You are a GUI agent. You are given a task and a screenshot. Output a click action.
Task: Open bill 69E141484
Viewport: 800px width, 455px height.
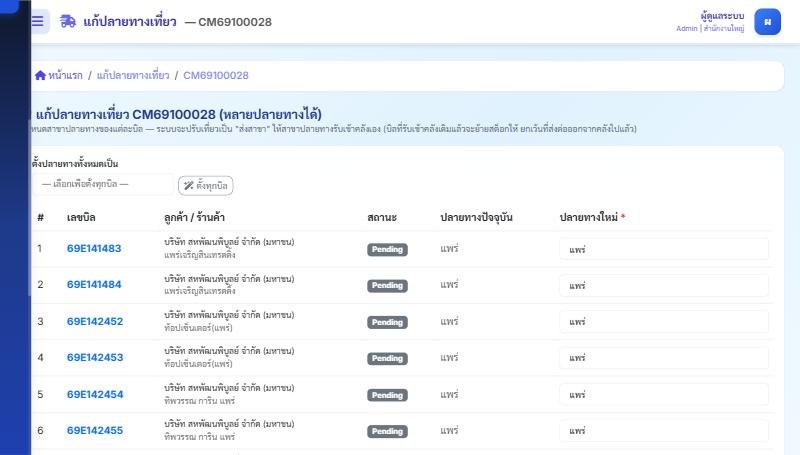click(x=94, y=285)
